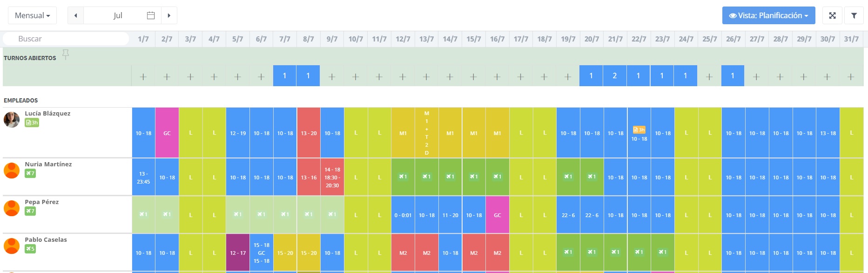The height and width of the screenshot is (273, 868).
Task: Open Nuria Martínez's employee name link
Action: (x=48, y=164)
